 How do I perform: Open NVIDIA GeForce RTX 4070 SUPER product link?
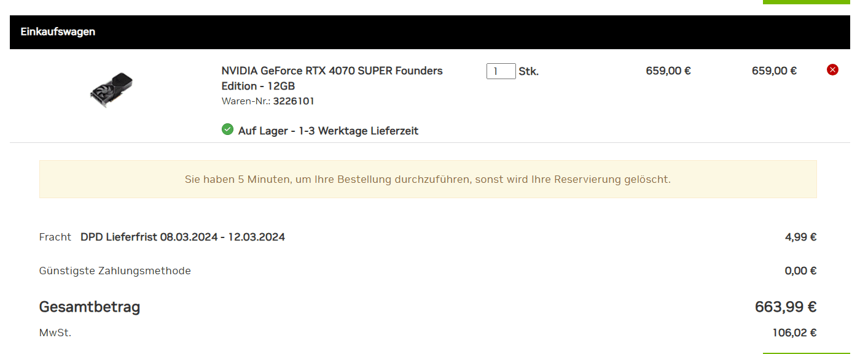pyautogui.click(x=332, y=78)
